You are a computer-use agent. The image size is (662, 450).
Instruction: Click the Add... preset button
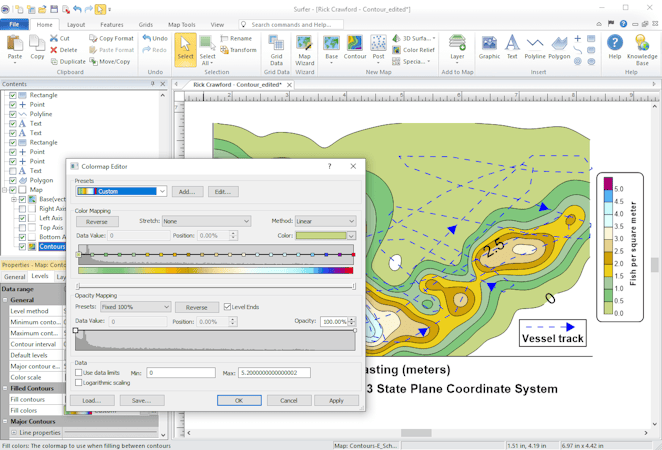click(x=187, y=192)
